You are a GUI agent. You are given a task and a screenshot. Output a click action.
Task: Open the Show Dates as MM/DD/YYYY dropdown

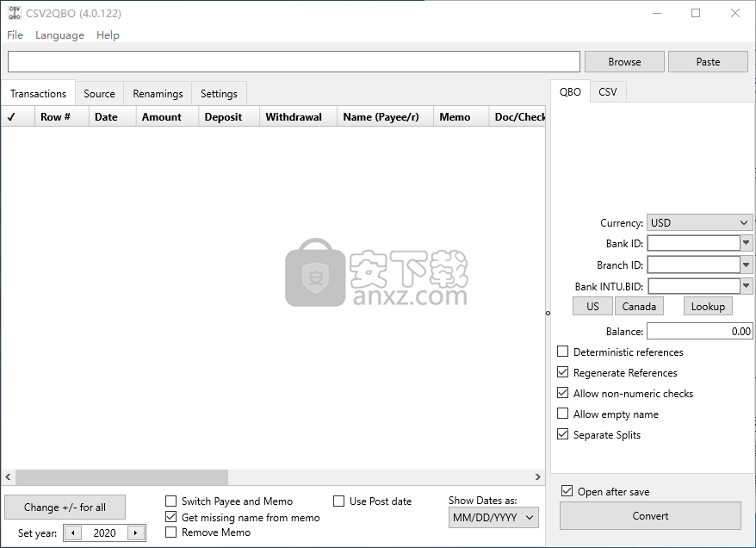493,518
